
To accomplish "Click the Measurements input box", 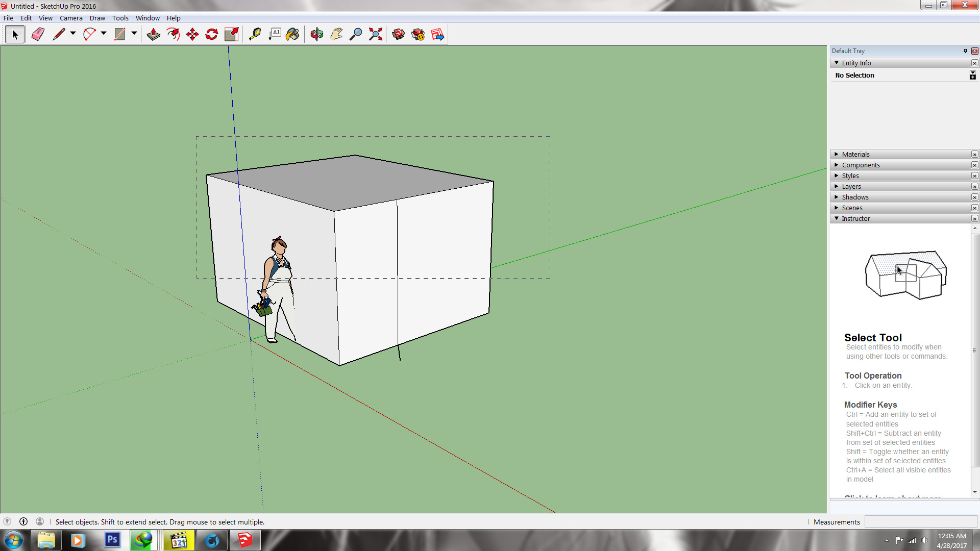I will click(921, 521).
